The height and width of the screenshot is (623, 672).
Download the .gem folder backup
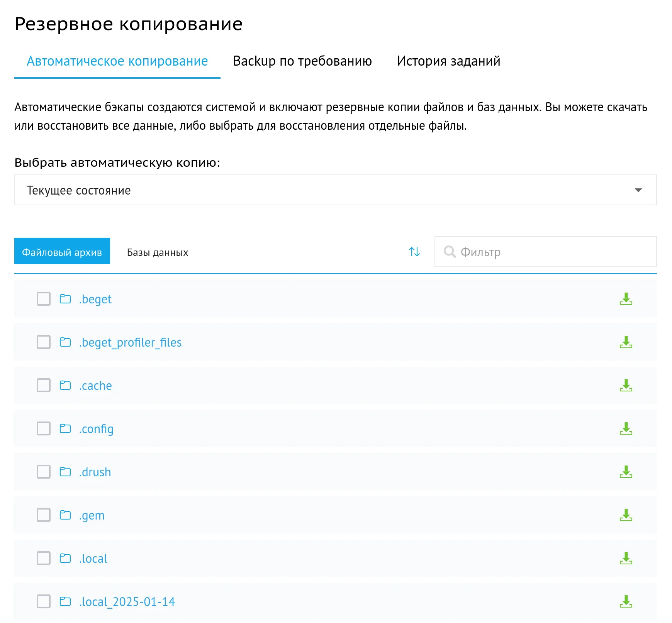(626, 515)
